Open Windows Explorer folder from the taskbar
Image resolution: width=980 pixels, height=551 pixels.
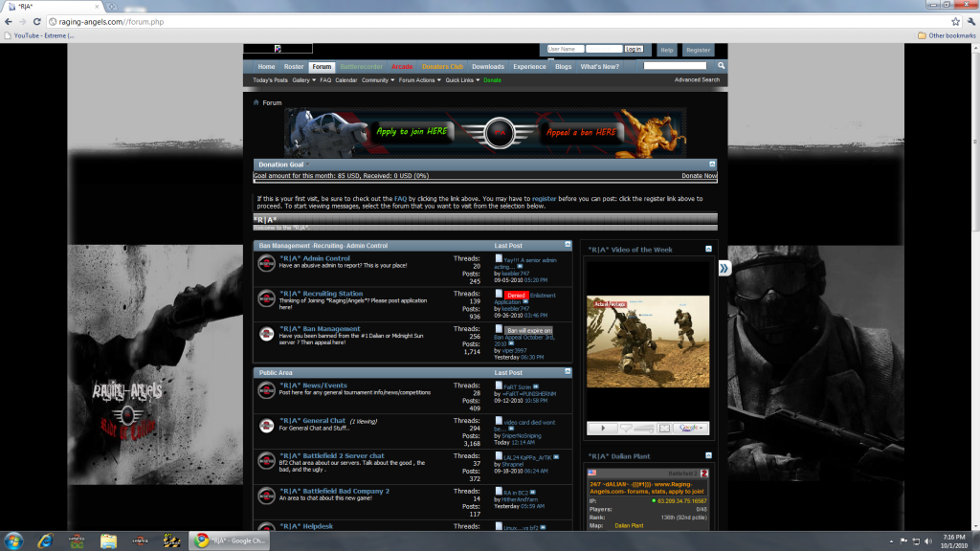(x=109, y=541)
